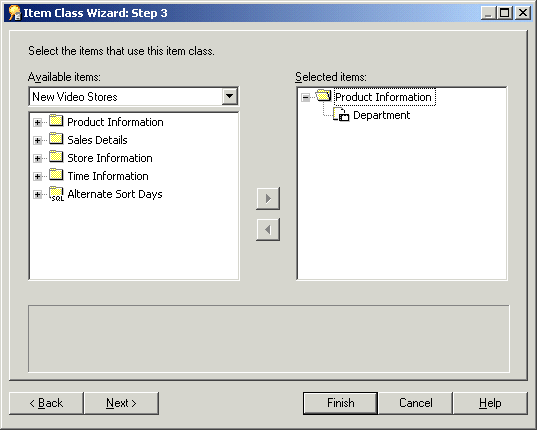This screenshot has width=537, height=430.
Task: Select the Store Information row label
Action: click(x=110, y=158)
